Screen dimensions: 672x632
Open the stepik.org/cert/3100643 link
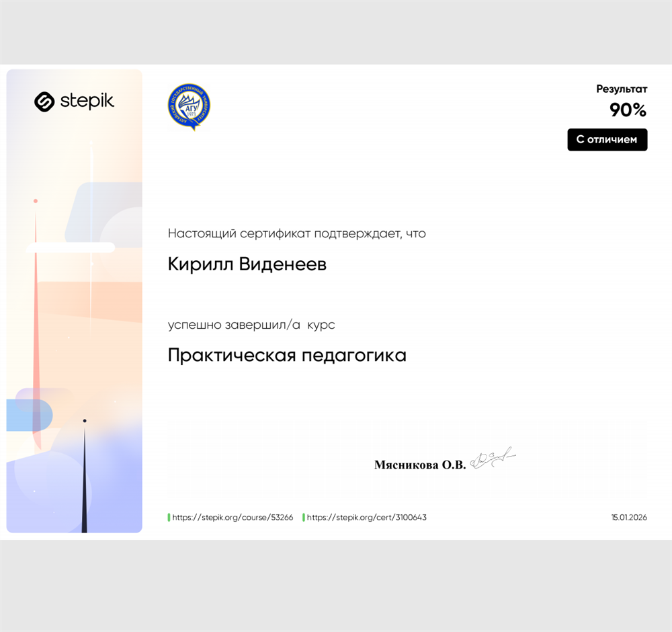click(x=367, y=518)
